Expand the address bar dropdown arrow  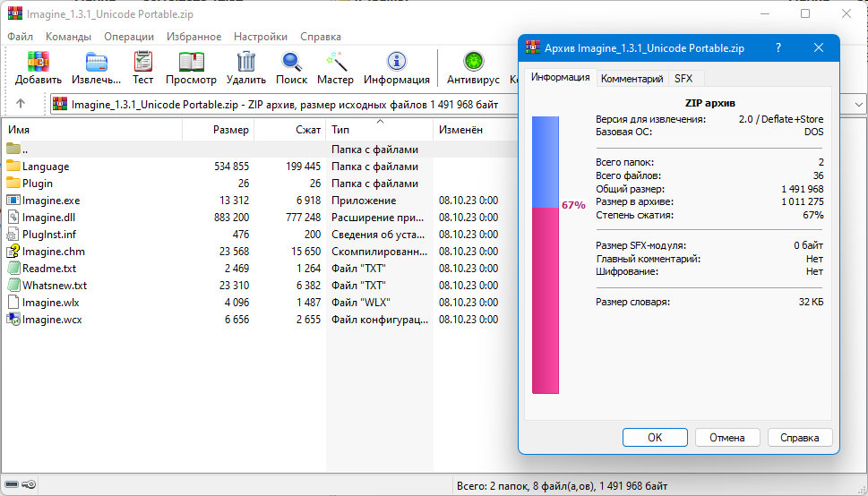pyautogui.click(x=858, y=104)
